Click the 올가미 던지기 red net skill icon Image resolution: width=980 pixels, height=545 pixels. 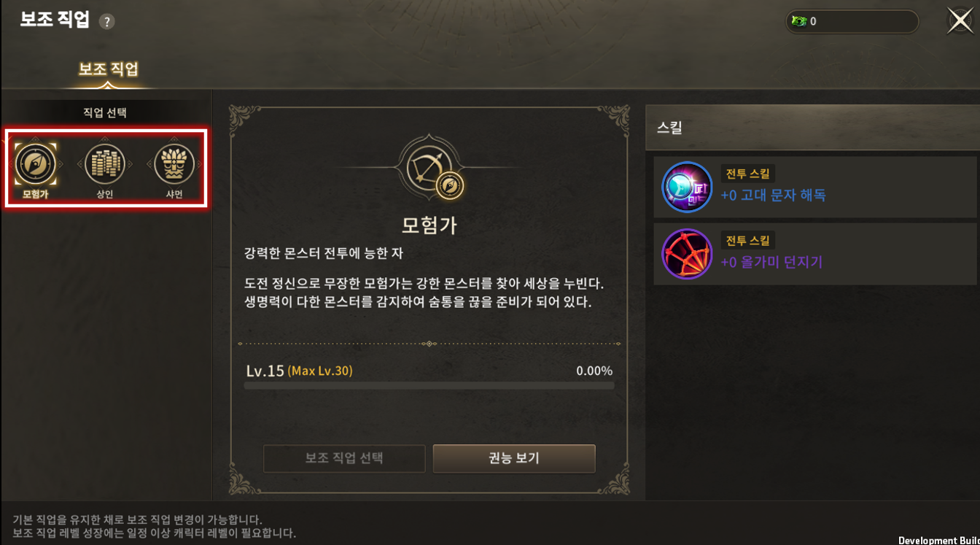[687, 255]
